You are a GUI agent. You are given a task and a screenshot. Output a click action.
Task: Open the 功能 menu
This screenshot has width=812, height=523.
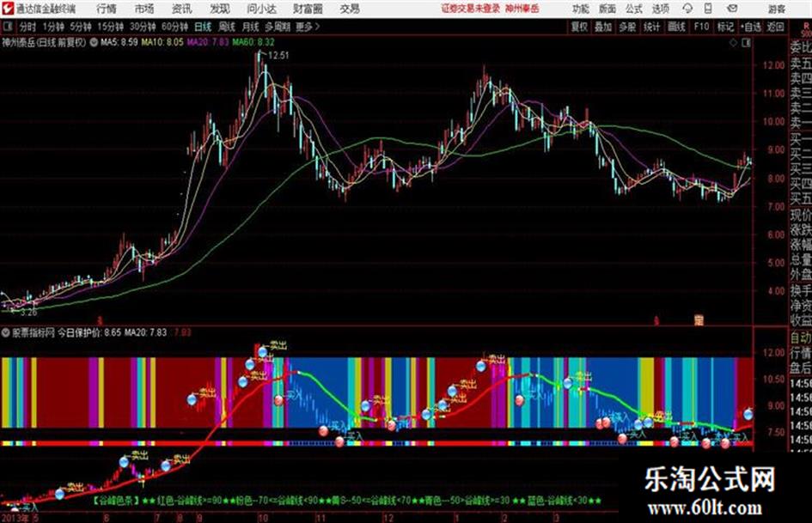[581, 9]
